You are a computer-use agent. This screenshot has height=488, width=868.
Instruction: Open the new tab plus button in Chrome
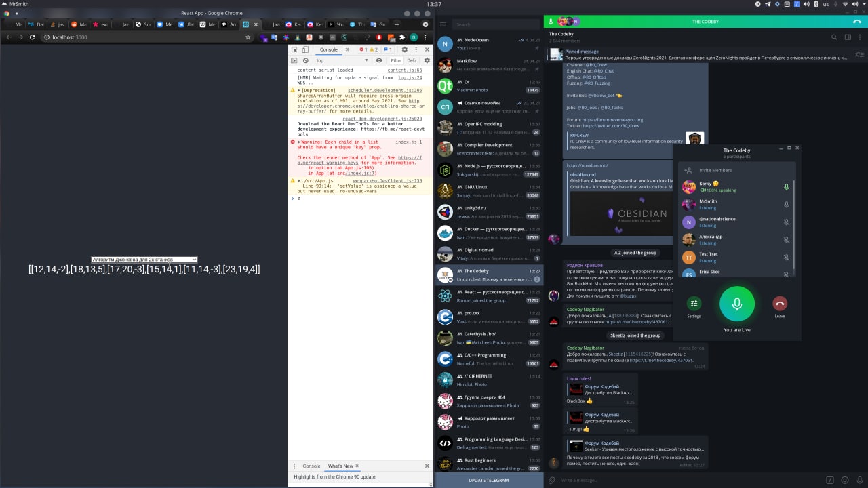(397, 24)
